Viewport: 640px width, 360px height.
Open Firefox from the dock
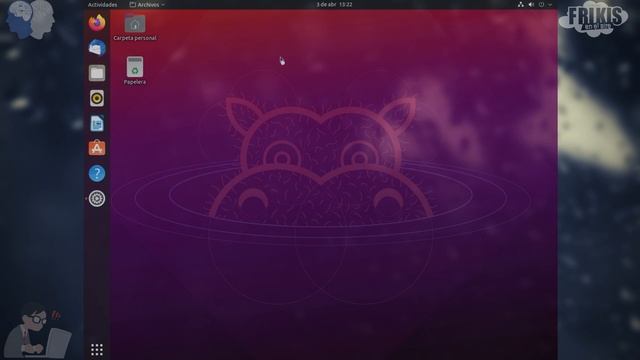point(97,22)
